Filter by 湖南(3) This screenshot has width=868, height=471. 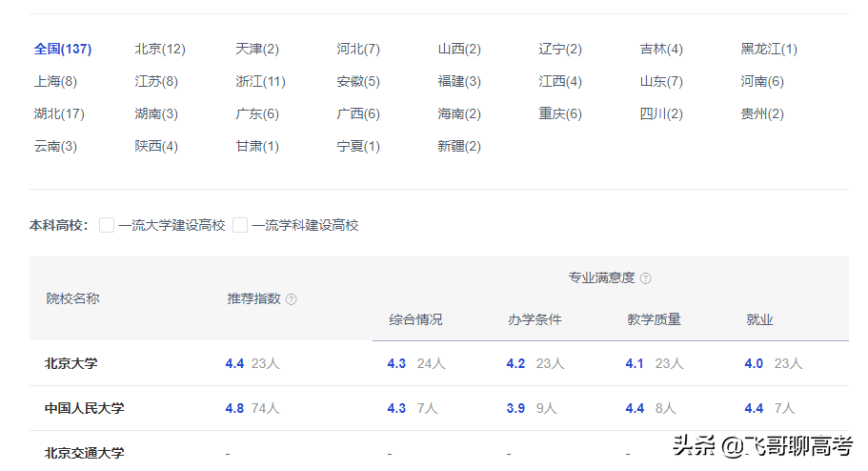[x=156, y=114]
